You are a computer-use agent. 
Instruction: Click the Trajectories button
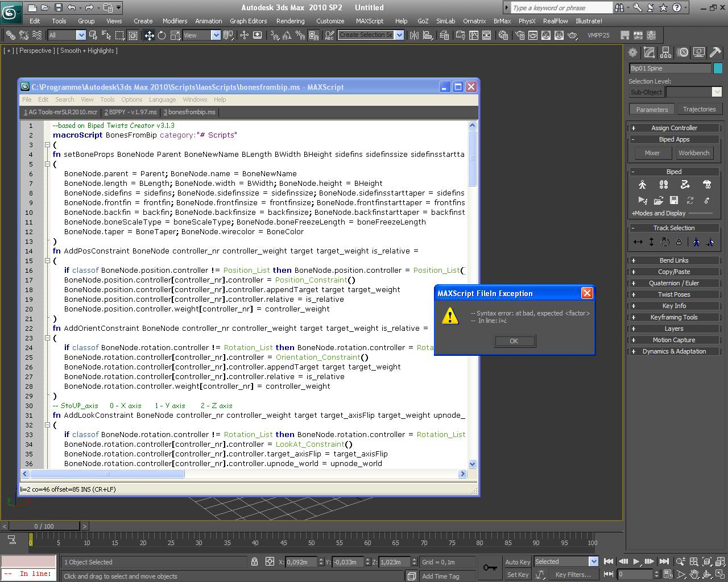(x=699, y=109)
